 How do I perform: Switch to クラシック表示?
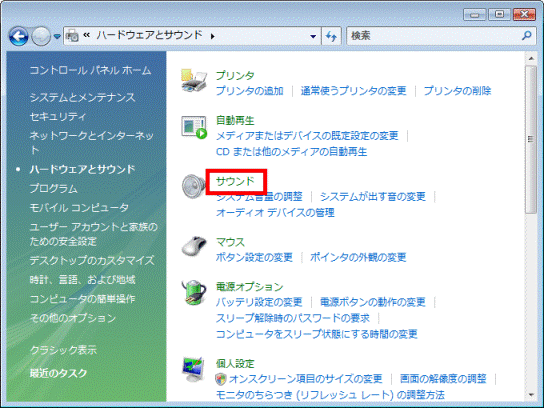pos(63,350)
